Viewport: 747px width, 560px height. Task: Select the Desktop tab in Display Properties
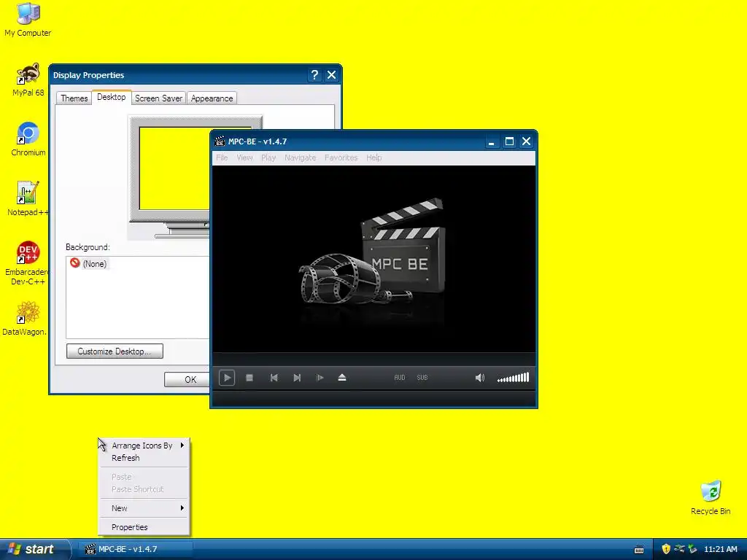(112, 97)
